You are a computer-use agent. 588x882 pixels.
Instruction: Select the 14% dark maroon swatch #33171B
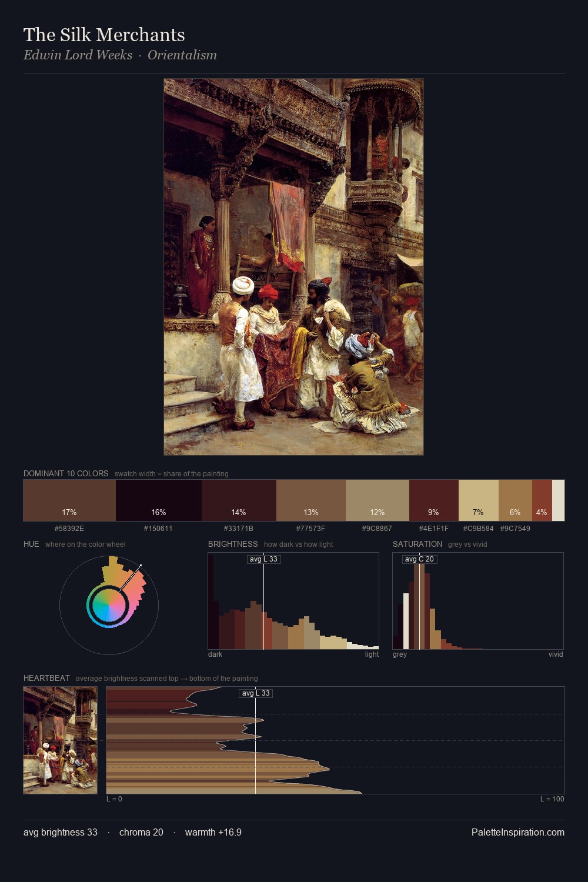(239, 500)
